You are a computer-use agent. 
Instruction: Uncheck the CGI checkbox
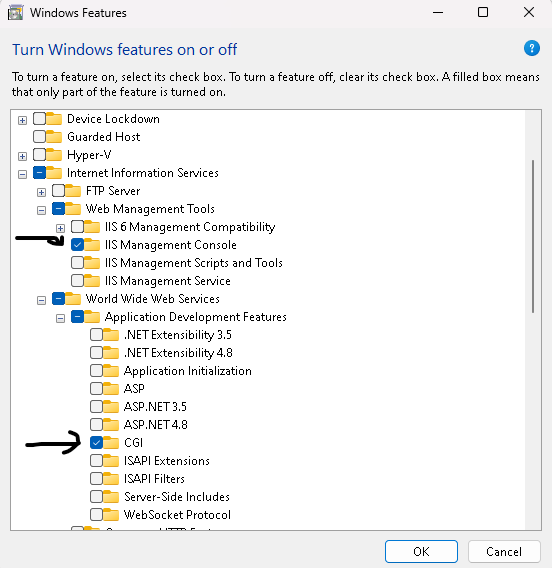click(x=96, y=442)
